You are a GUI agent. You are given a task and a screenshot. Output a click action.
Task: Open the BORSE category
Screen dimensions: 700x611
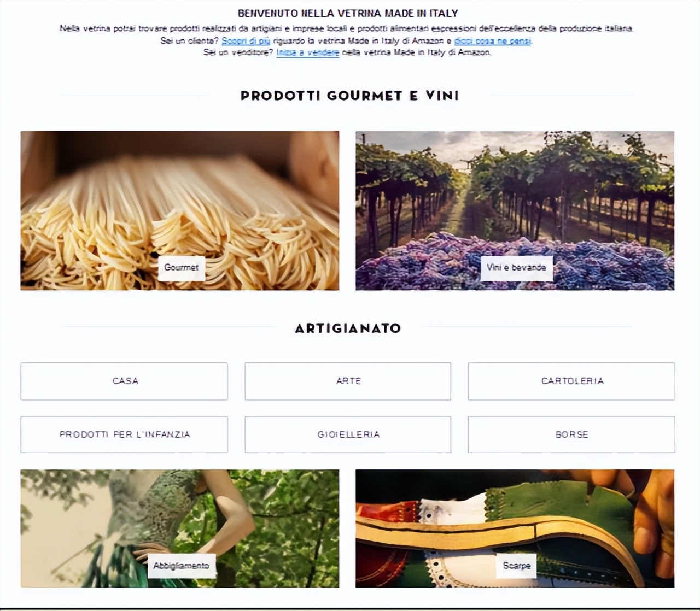(x=571, y=434)
